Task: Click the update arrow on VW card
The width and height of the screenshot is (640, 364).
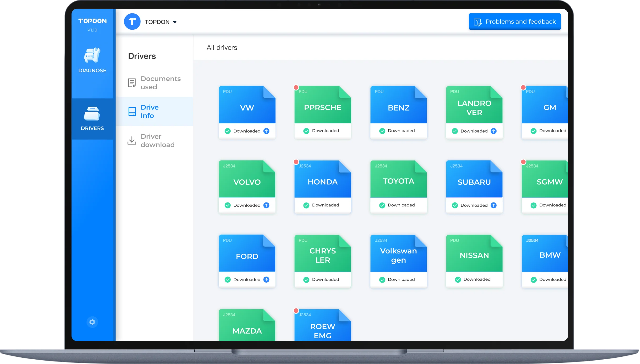Action: tap(266, 131)
